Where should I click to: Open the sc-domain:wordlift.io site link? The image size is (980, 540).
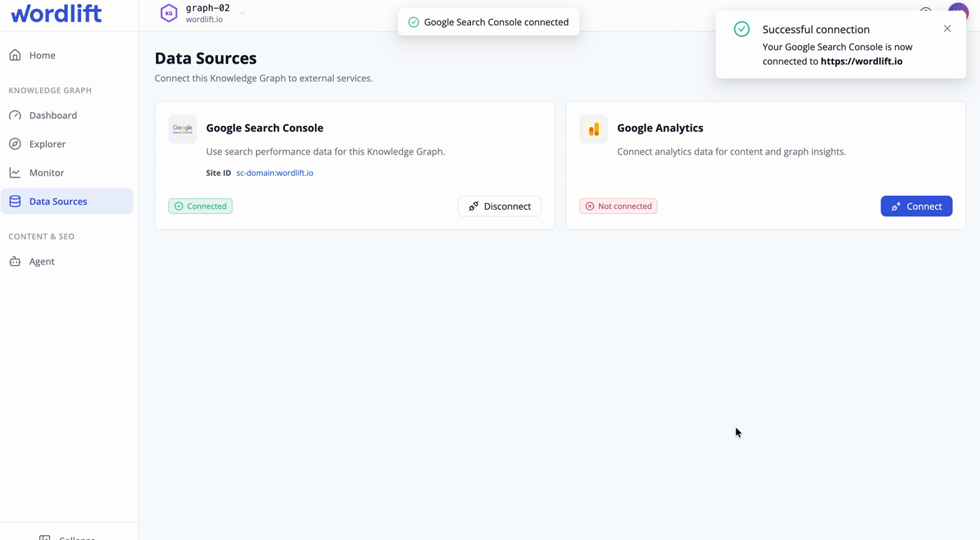274,173
